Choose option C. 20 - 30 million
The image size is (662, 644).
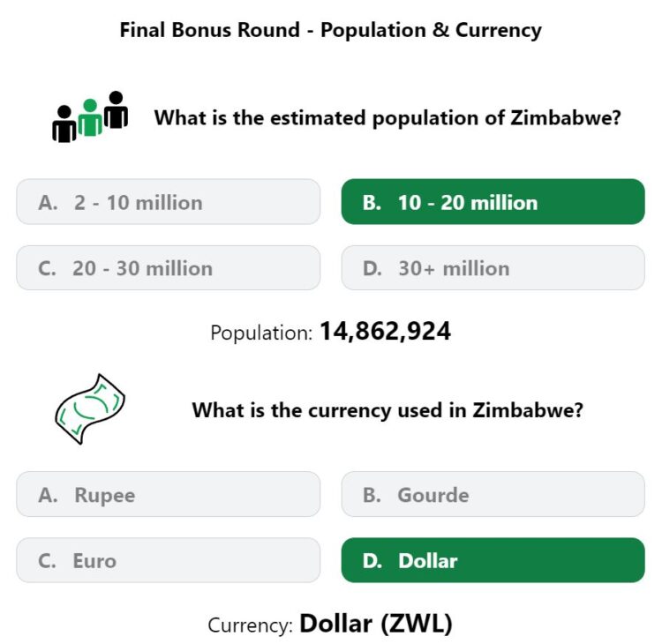tap(168, 267)
